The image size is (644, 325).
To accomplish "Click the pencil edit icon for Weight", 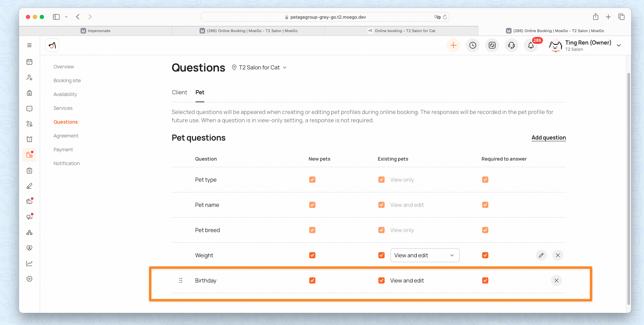I will (x=541, y=255).
